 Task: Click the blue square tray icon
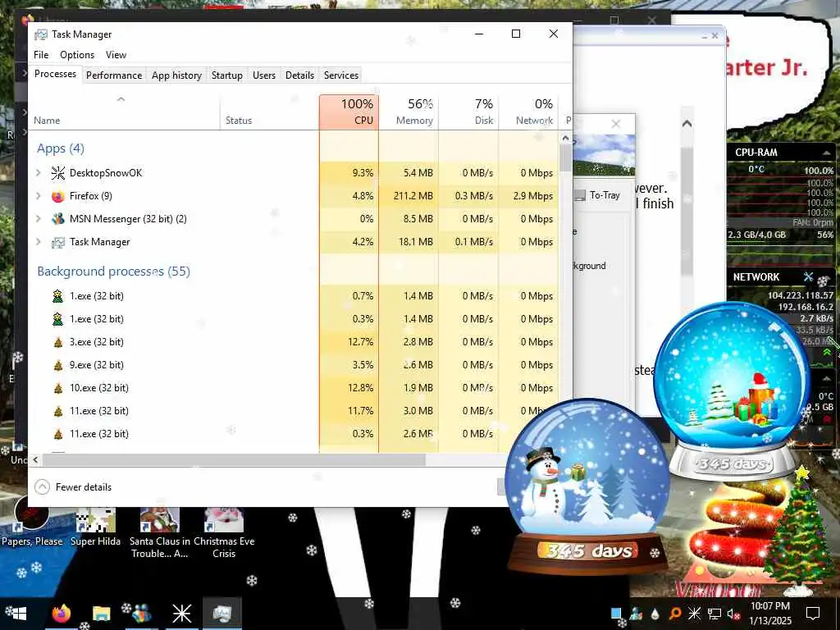(617, 614)
